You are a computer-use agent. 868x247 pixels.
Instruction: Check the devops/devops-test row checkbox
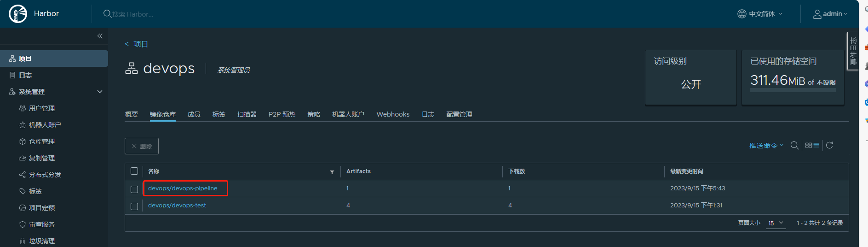(x=134, y=206)
